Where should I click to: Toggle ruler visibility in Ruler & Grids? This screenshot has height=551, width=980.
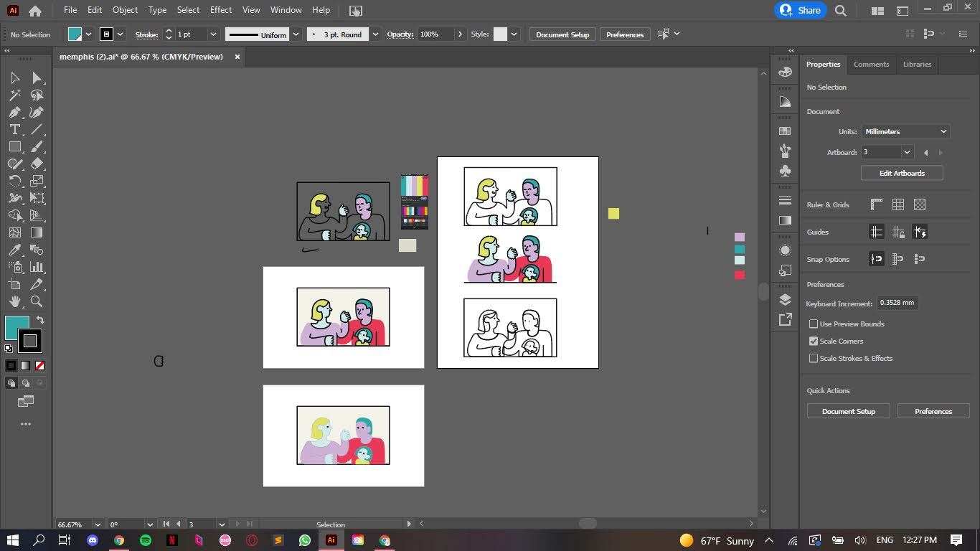click(876, 204)
